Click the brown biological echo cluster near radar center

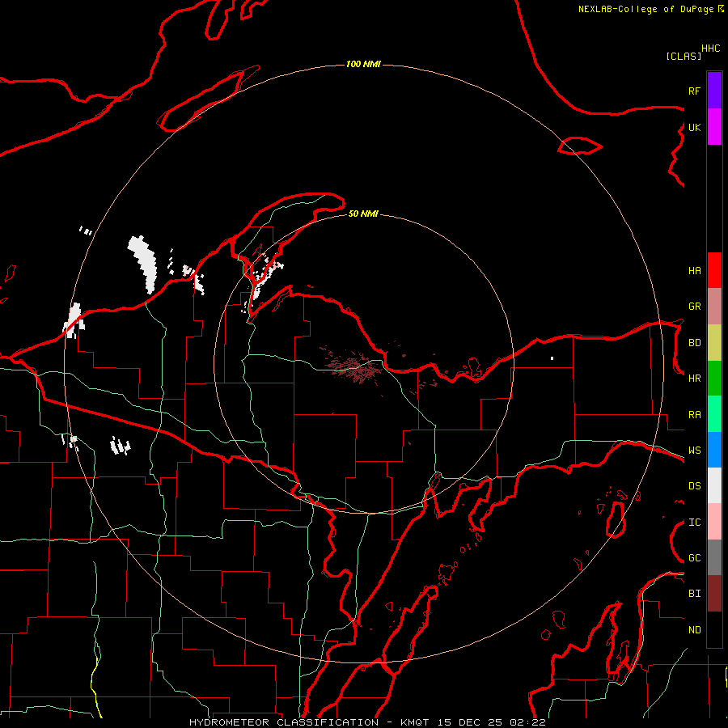point(355,366)
